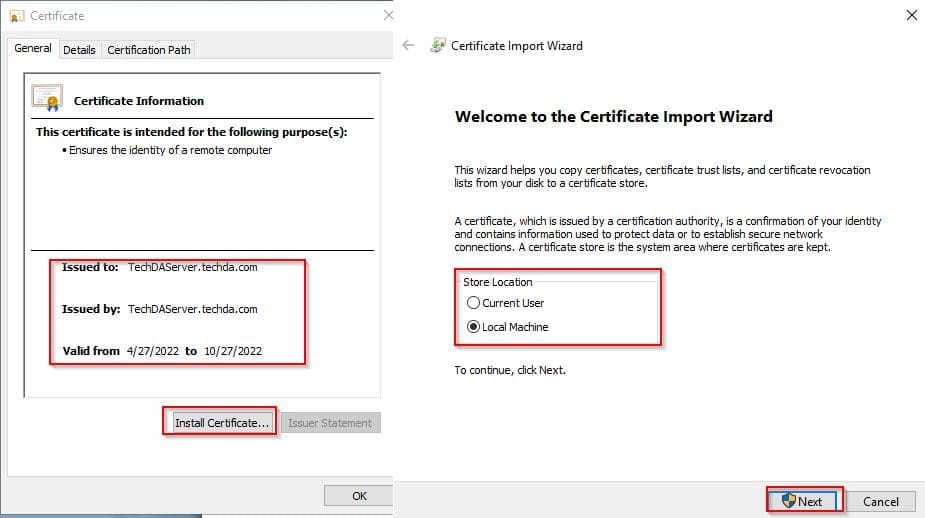
Task: Choose the Local Machine radio option
Action: (474, 327)
